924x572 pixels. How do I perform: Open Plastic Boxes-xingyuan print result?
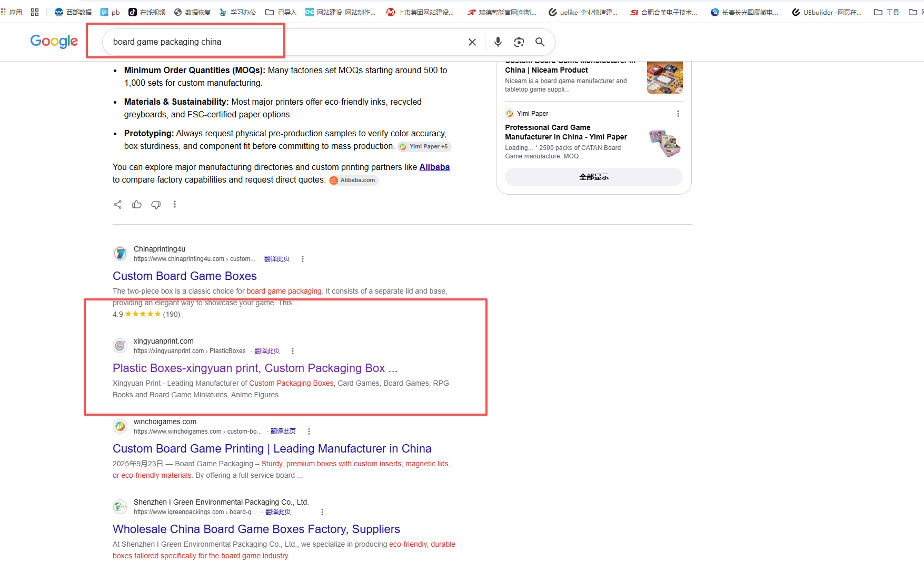pyautogui.click(x=255, y=368)
